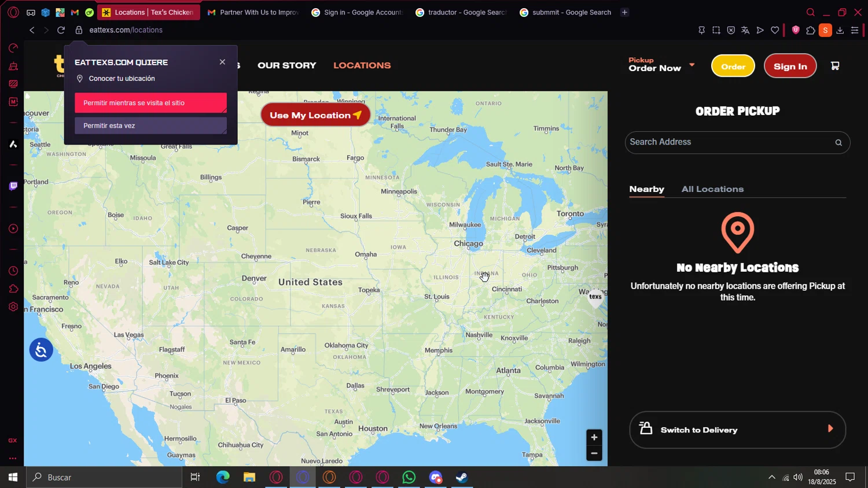
Task: Close the location permission popup
Action: click(x=222, y=62)
